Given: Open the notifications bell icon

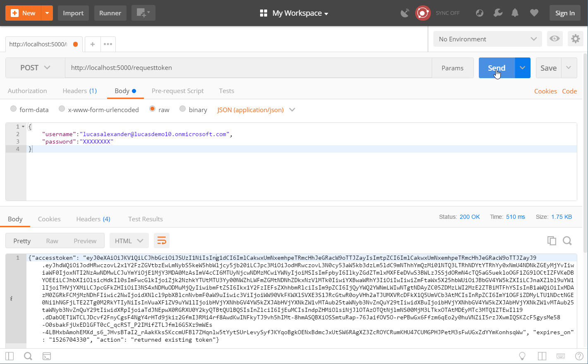Looking at the screenshot, I should (x=515, y=13).
